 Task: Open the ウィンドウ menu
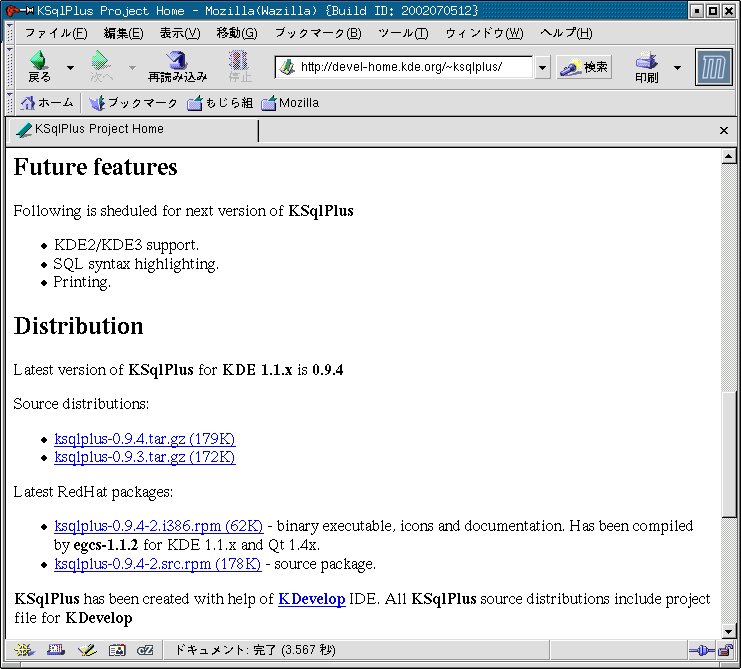click(x=484, y=33)
